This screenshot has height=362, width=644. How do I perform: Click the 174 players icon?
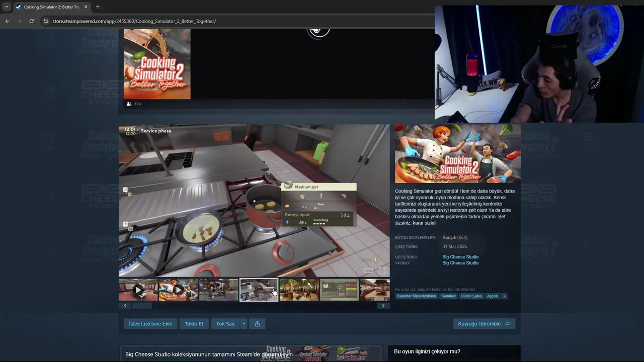pos(129,104)
